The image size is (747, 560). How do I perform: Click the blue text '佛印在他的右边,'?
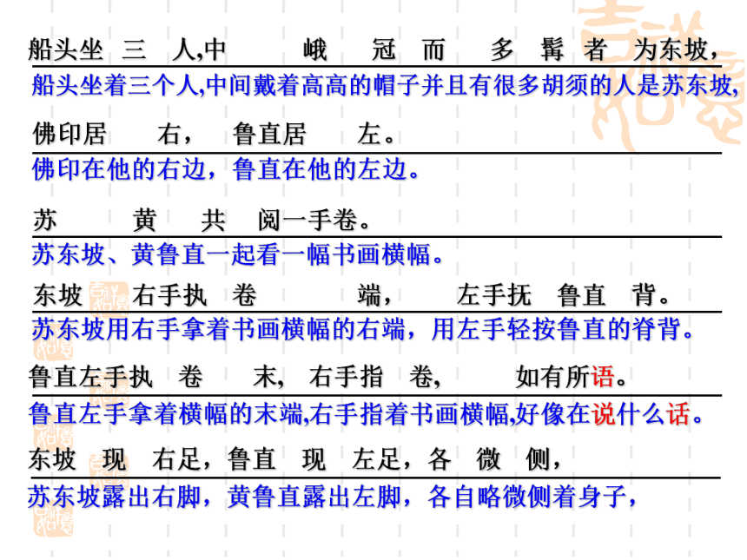123,169
